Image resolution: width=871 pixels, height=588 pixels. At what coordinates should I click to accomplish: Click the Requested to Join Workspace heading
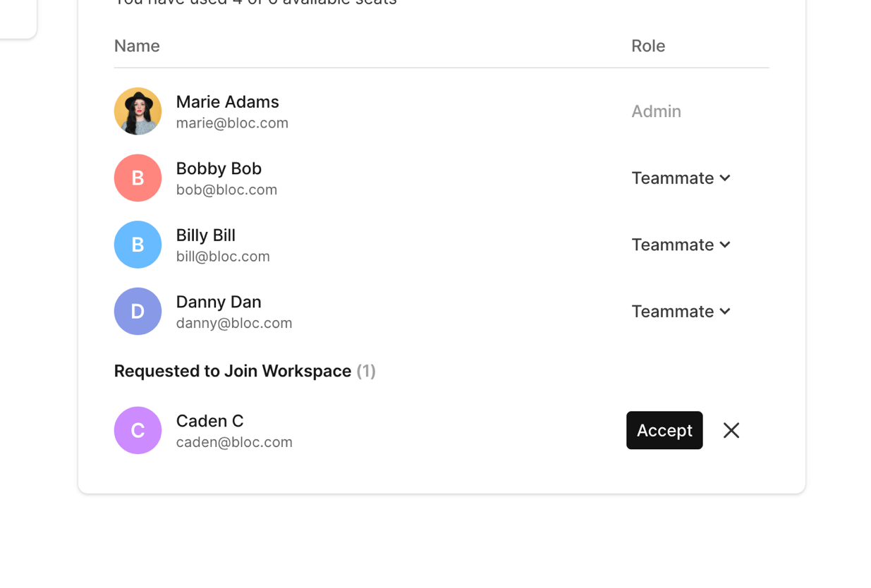(233, 371)
